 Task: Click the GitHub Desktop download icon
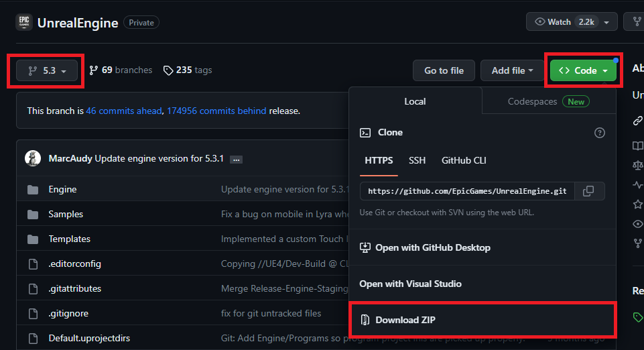click(x=365, y=247)
